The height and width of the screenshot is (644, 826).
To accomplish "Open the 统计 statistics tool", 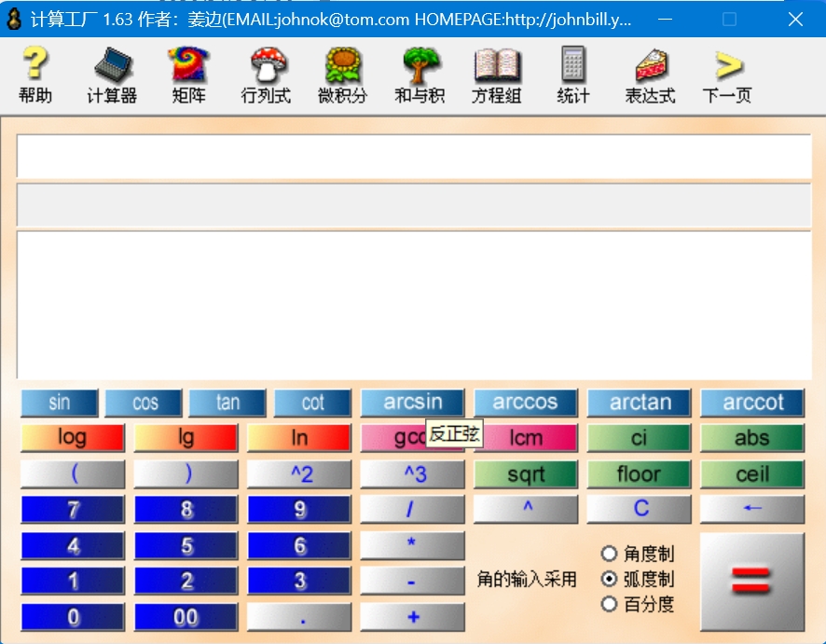I will (x=571, y=75).
